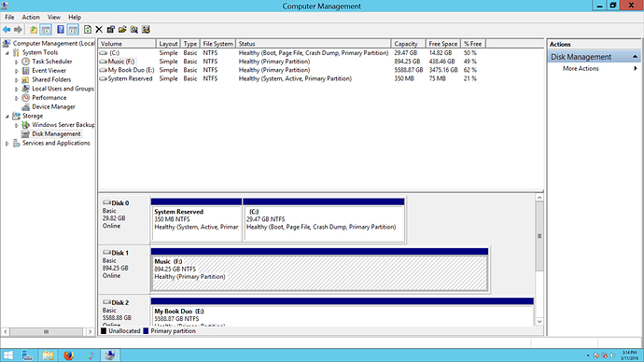Expand the Event Viewer node arrow
Screen dimensions: 644x362
coord(17,71)
